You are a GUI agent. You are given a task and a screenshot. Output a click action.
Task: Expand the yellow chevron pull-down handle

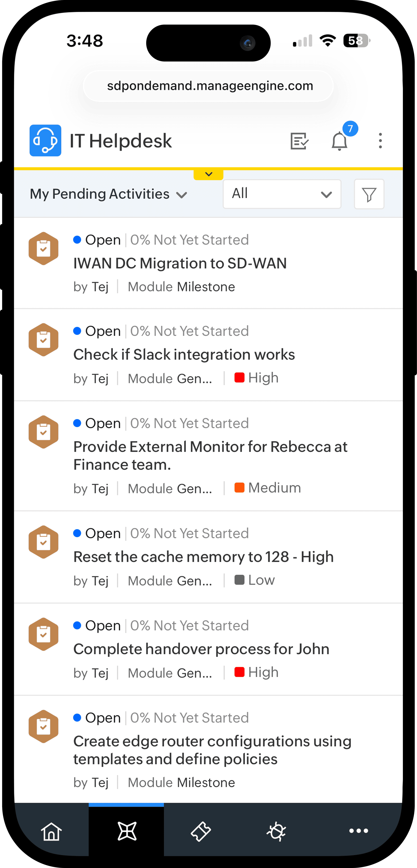click(x=209, y=174)
